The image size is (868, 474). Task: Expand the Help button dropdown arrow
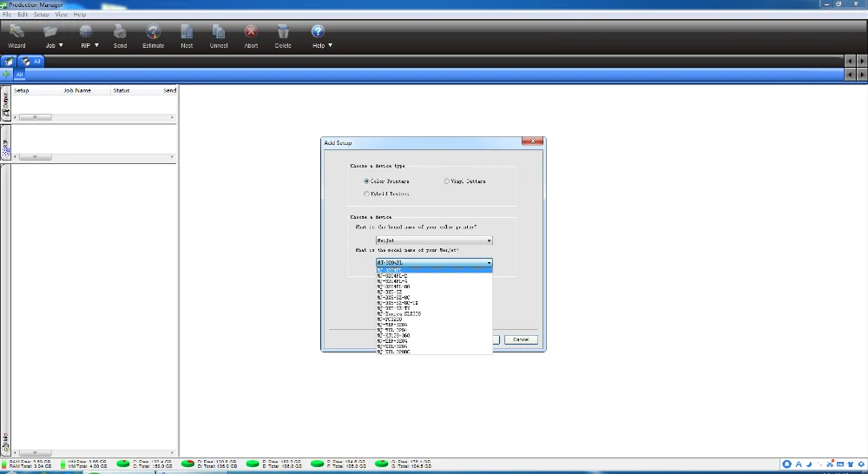tap(331, 45)
